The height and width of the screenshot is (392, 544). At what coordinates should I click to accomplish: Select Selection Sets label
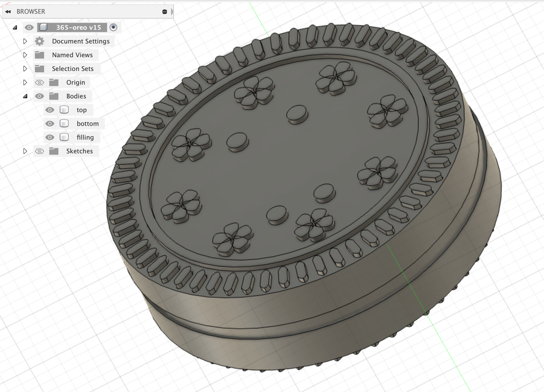tap(72, 69)
